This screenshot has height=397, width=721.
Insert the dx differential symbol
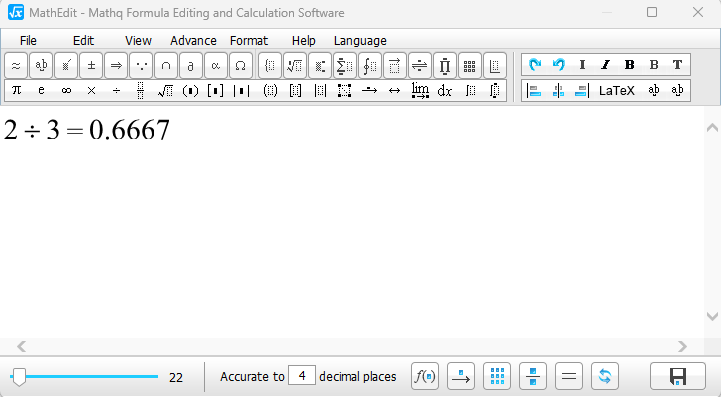pyautogui.click(x=445, y=91)
